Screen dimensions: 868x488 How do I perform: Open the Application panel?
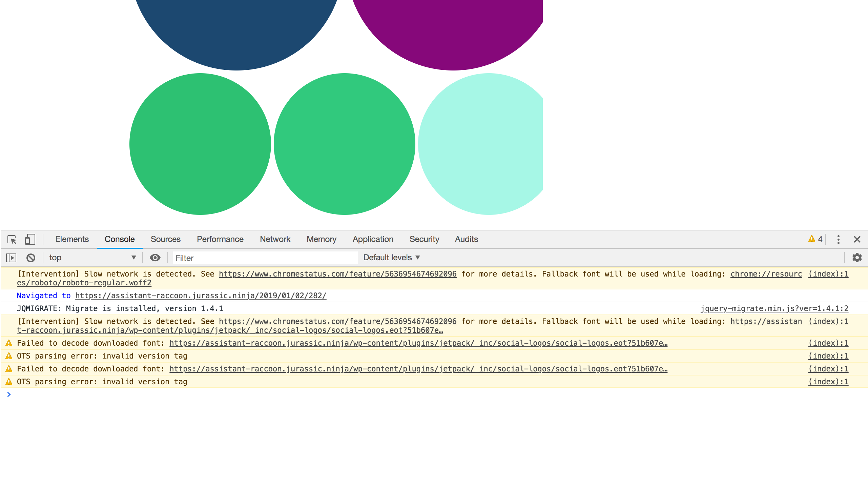click(x=373, y=239)
